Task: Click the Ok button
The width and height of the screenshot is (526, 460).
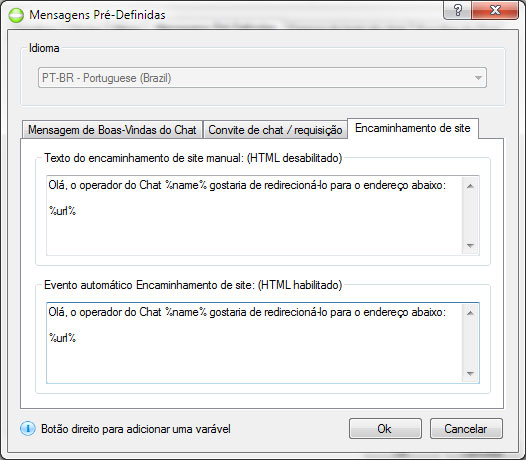Action: click(385, 428)
